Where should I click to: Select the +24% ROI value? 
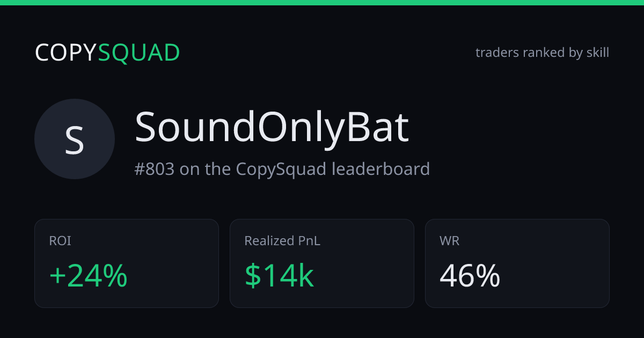click(x=89, y=276)
